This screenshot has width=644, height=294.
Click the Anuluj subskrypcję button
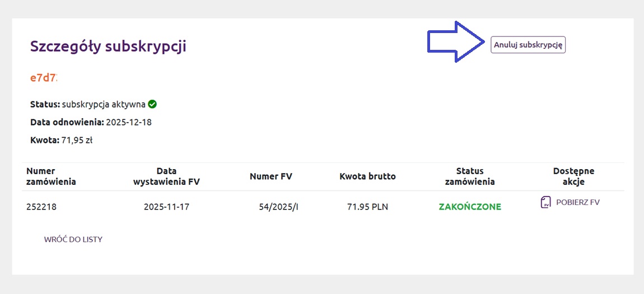point(528,45)
